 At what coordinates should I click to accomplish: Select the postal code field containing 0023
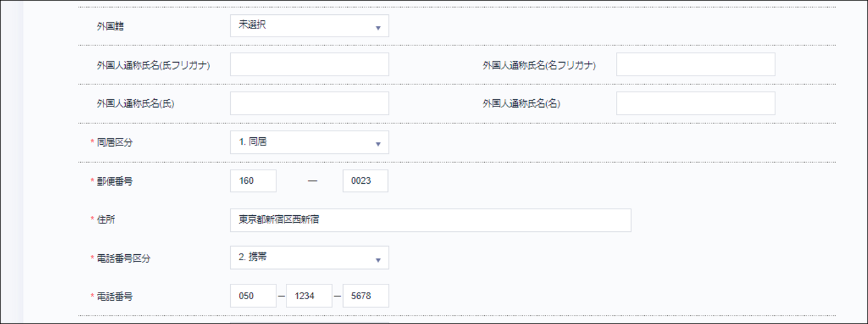point(365,181)
